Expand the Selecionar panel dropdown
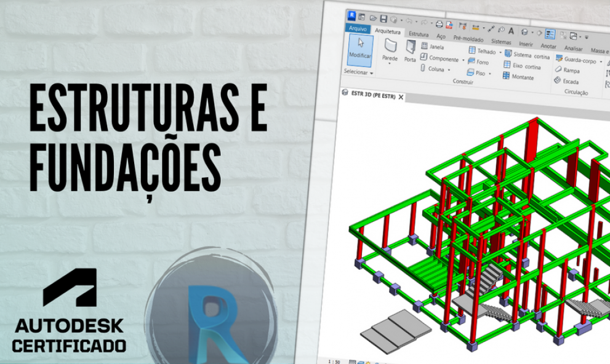This screenshot has height=364, width=610. click(371, 73)
